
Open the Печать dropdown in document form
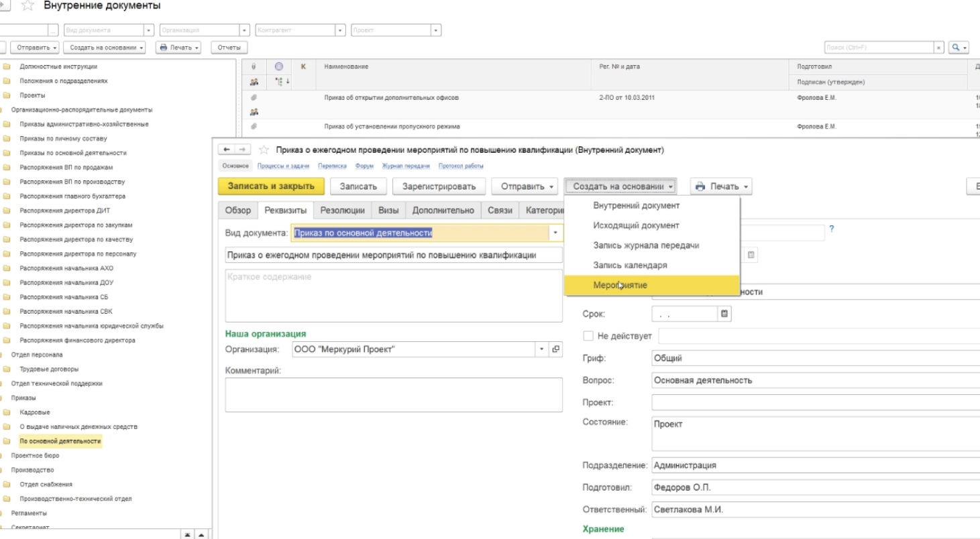pos(721,186)
